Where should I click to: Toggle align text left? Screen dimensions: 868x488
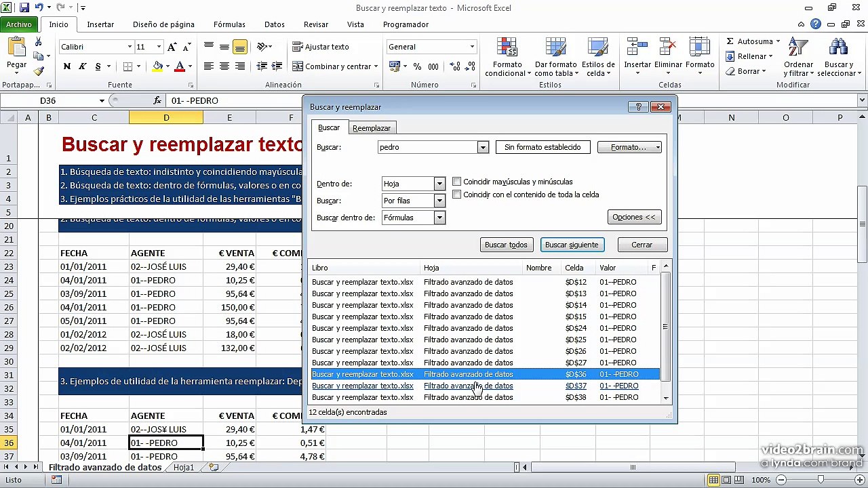pyautogui.click(x=209, y=66)
